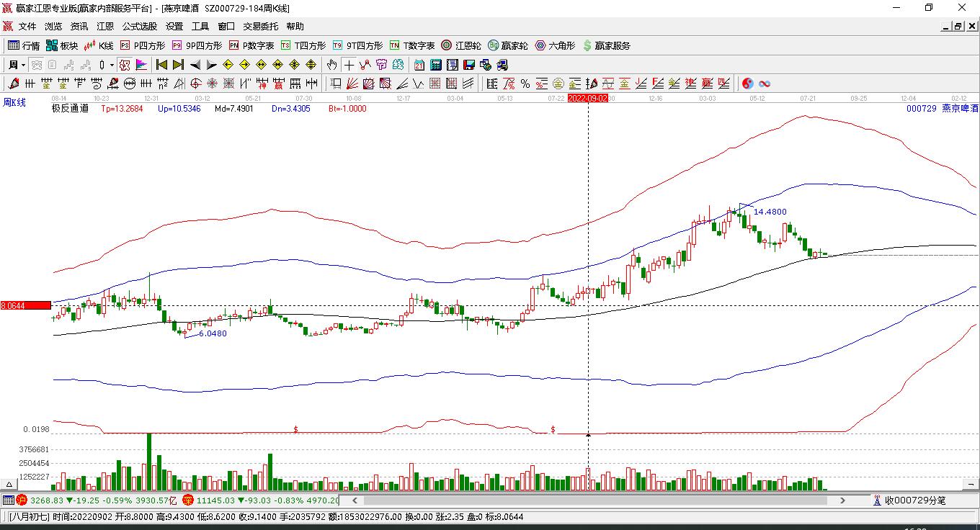Viewport: 980px width, 530px height.
Task: Open the 周 period dropdown
Action: coord(17,65)
